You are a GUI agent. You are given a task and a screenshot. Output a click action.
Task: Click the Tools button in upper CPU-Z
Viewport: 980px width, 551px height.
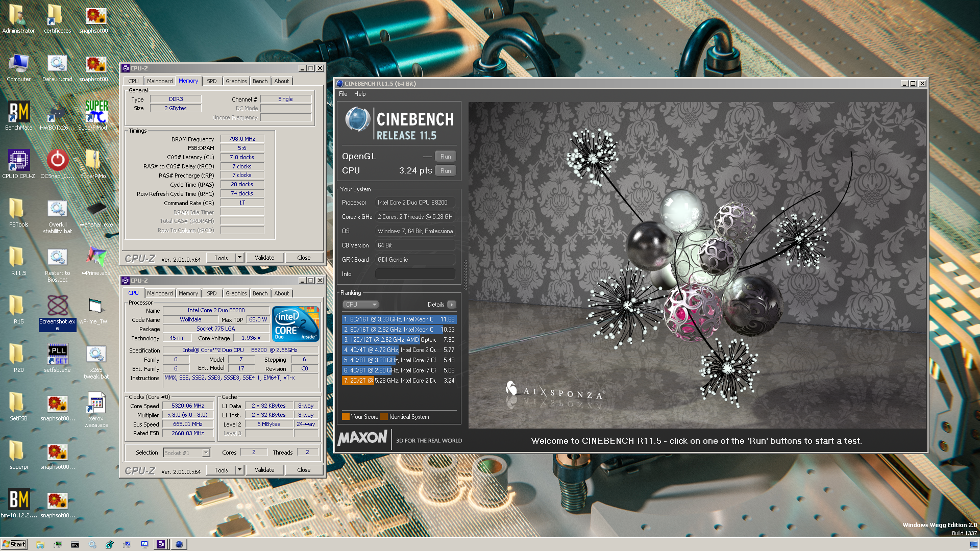[221, 258]
